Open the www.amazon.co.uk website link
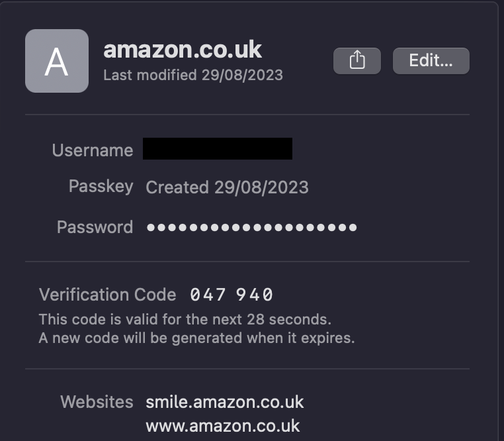 [223, 425]
